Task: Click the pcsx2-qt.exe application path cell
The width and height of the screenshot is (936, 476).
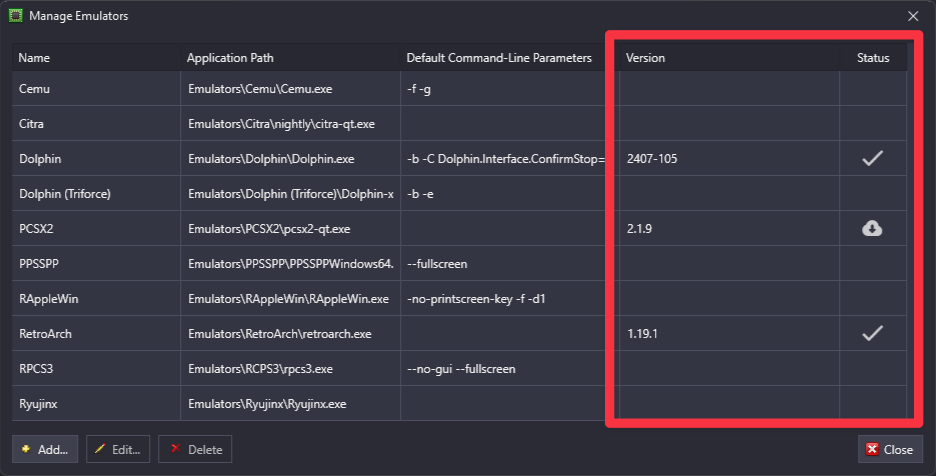Action: coord(290,229)
